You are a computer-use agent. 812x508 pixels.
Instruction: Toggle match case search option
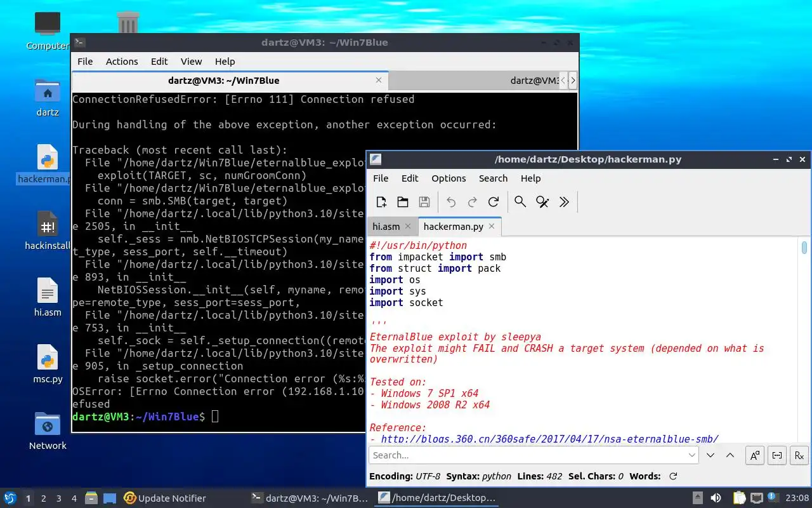(755, 455)
